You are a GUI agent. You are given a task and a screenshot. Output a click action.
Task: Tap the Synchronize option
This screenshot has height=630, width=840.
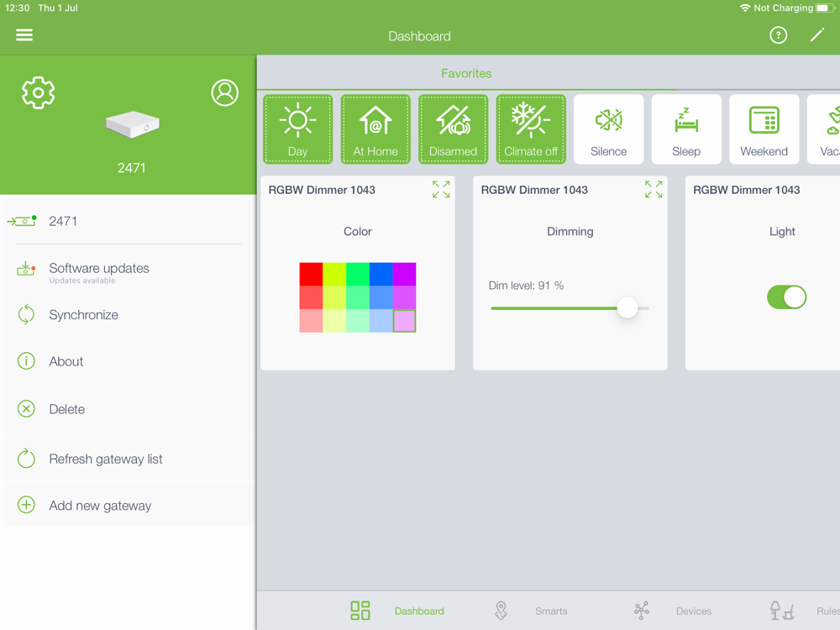pyautogui.click(x=129, y=314)
